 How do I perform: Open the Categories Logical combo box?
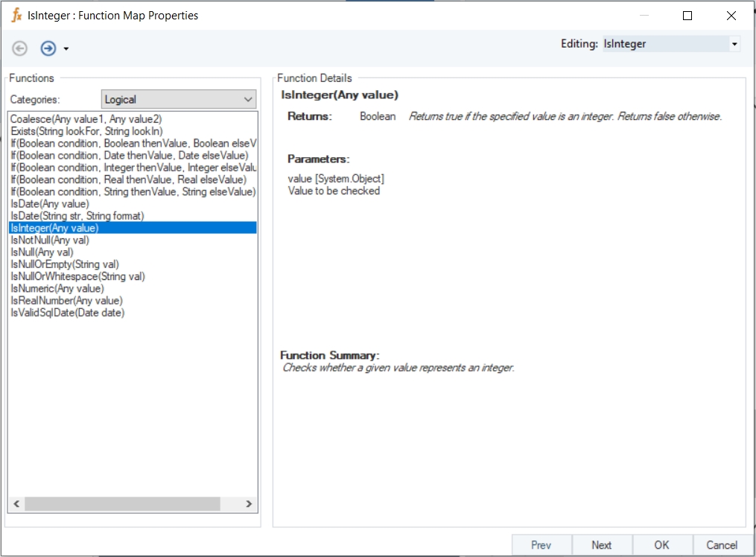[248, 99]
